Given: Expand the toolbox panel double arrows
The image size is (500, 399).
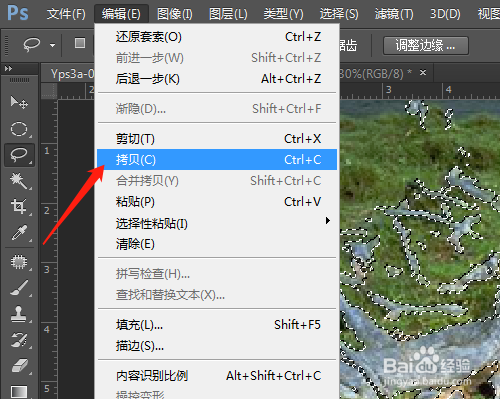Looking at the screenshot, I should coord(8,69).
